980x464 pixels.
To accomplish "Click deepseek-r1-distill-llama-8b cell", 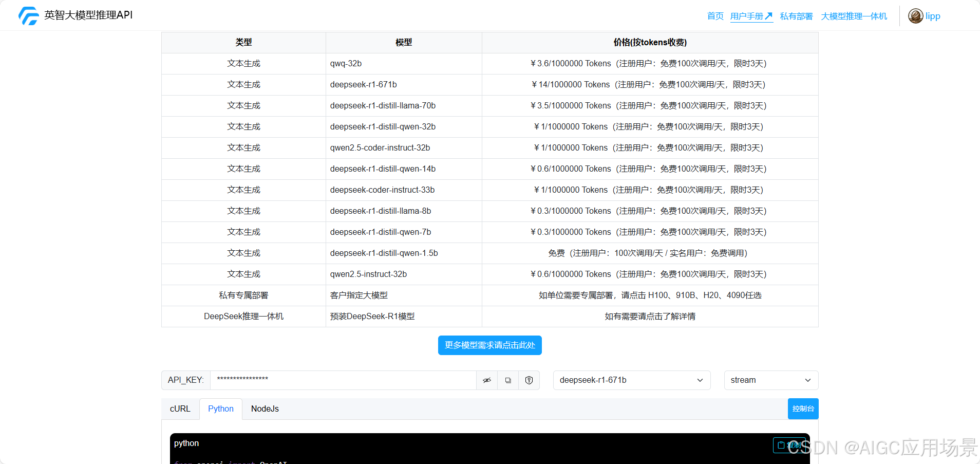I will 404,211.
